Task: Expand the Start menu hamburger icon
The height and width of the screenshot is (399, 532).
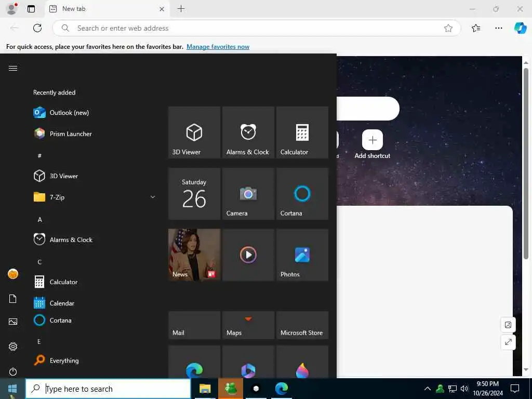Action: coord(13,68)
